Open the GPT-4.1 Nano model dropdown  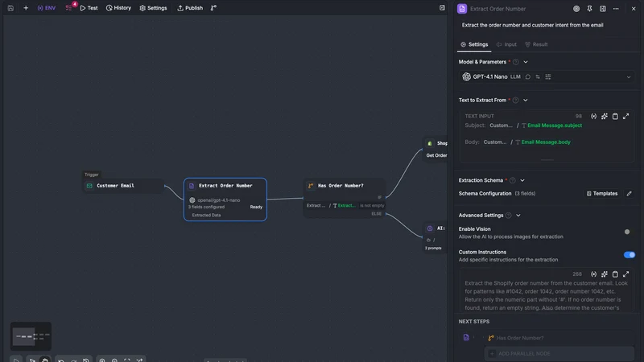[547, 76]
